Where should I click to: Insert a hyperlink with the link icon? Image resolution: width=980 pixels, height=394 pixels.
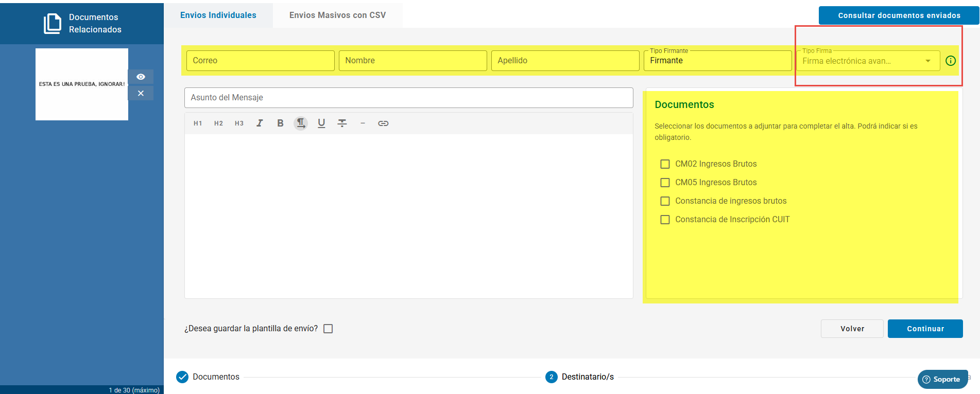383,123
